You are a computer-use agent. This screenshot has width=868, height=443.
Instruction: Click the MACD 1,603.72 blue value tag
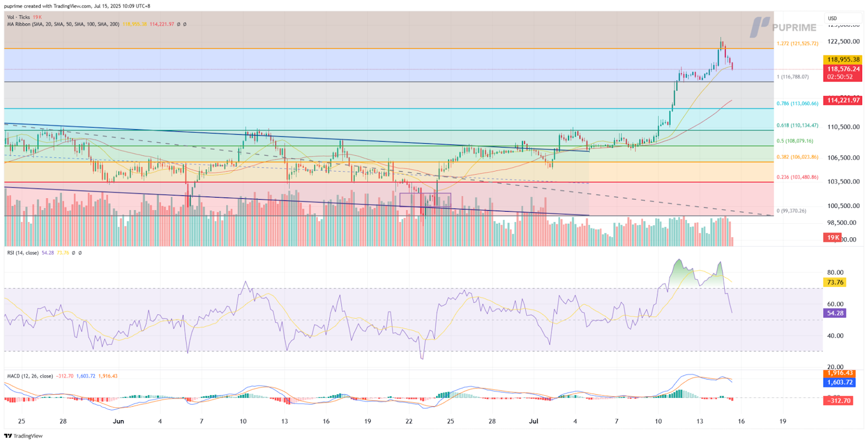pos(840,382)
